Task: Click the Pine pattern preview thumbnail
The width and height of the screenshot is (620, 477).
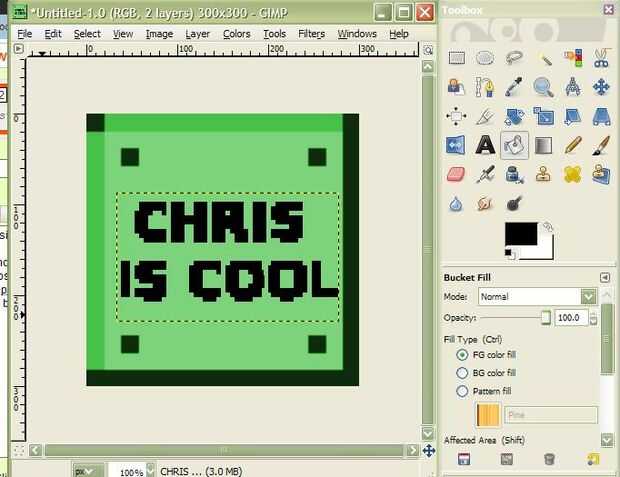Action: pos(488,415)
